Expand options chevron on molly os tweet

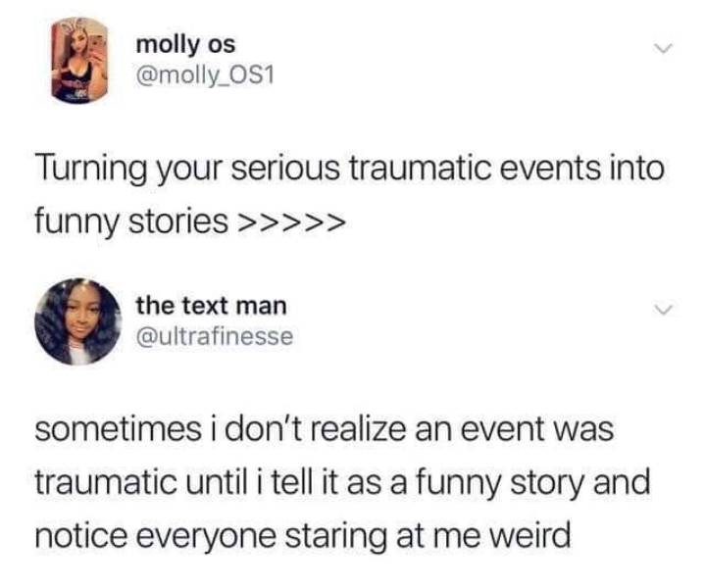[x=663, y=48]
